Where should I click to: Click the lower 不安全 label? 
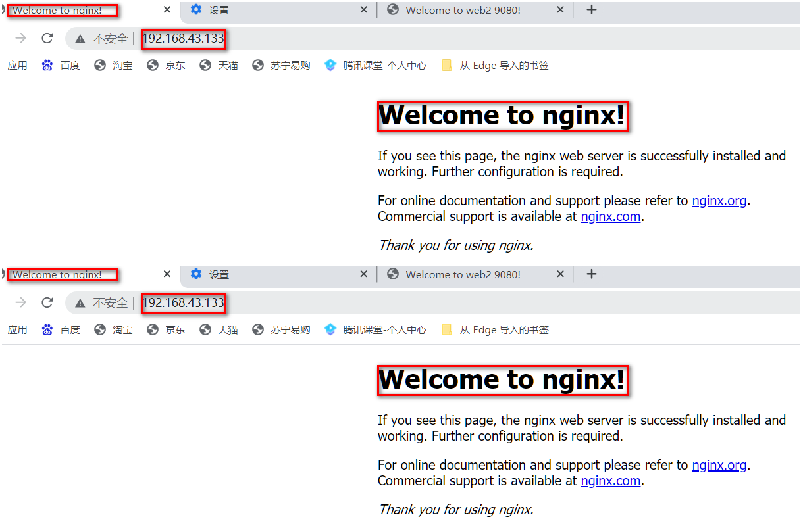[x=110, y=303]
